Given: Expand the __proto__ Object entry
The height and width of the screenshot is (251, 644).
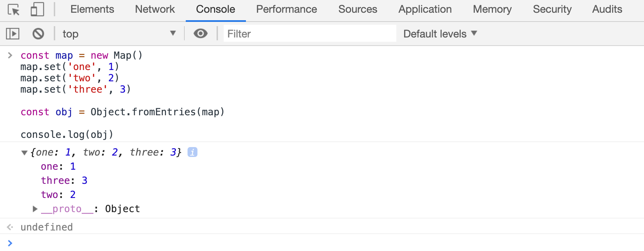Looking at the screenshot, I should [35, 209].
